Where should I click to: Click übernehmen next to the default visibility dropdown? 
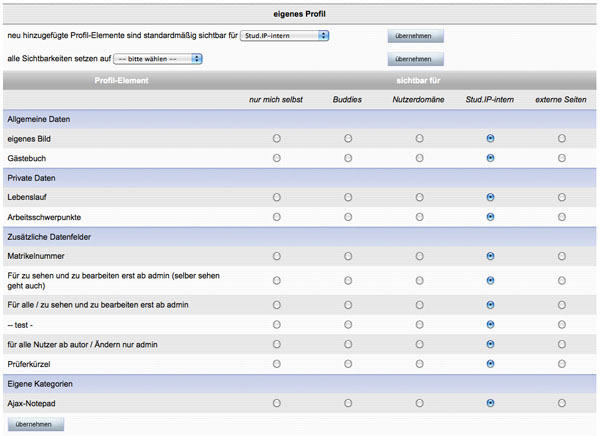coord(415,36)
